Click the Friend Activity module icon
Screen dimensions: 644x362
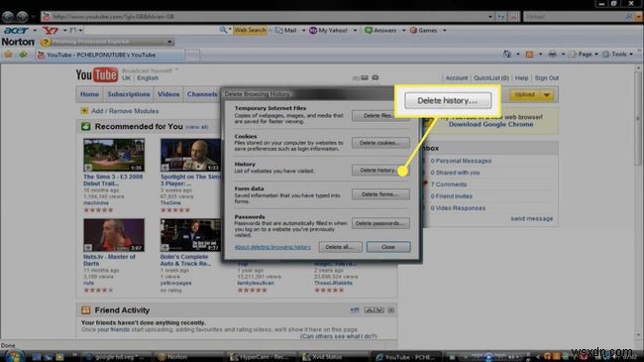click(86, 310)
